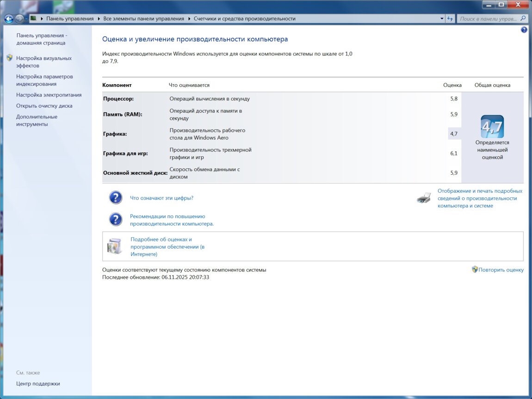Click the Back navigation arrow button
Screen dimensions: 532x399
(x=8, y=19)
